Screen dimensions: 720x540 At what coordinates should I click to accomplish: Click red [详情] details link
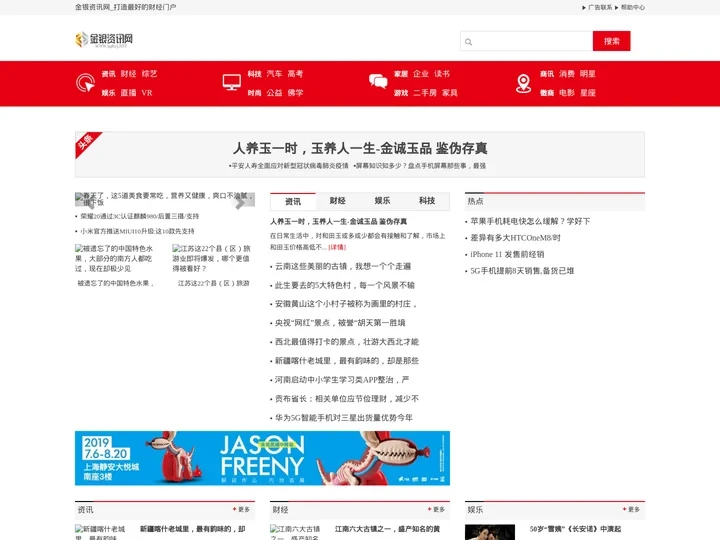[x=337, y=247]
